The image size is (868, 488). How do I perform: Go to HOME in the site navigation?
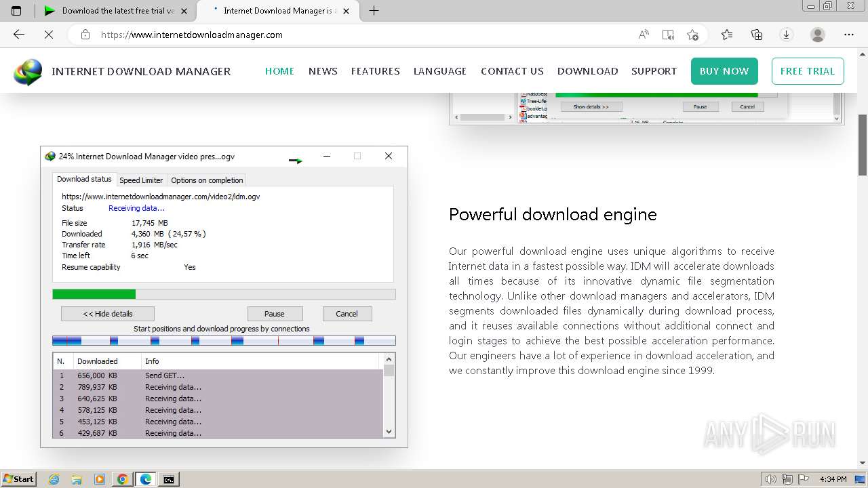[279, 71]
